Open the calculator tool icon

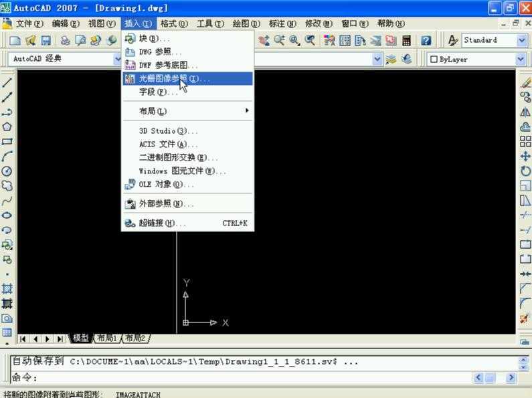point(406,41)
